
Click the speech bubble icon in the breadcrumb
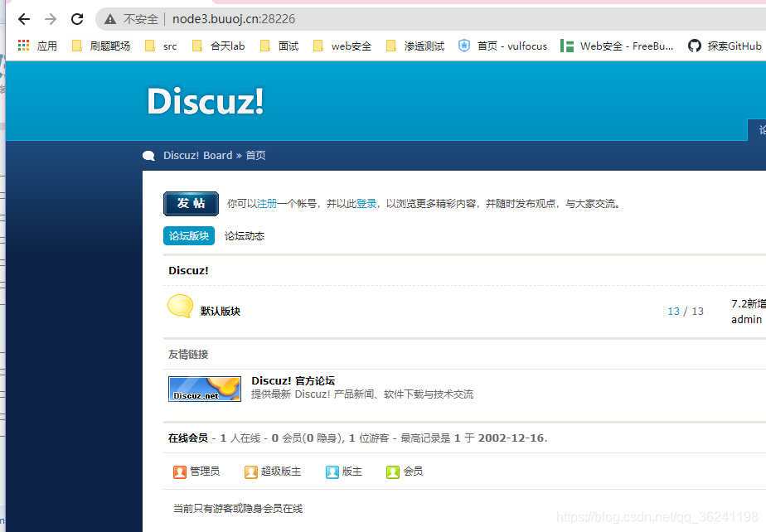(x=148, y=156)
